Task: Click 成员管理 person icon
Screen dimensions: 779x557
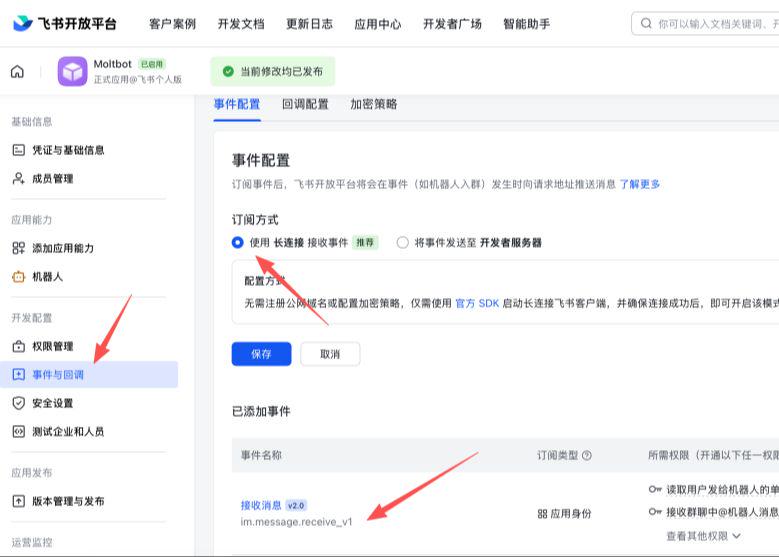Action: (x=18, y=178)
